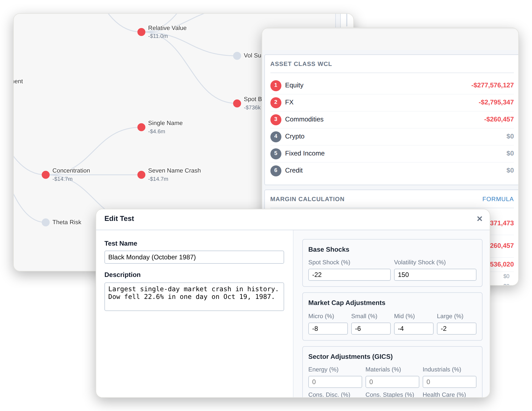Edit the Spot Shock (%) field
532x411 pixels.
pos(349,275)
